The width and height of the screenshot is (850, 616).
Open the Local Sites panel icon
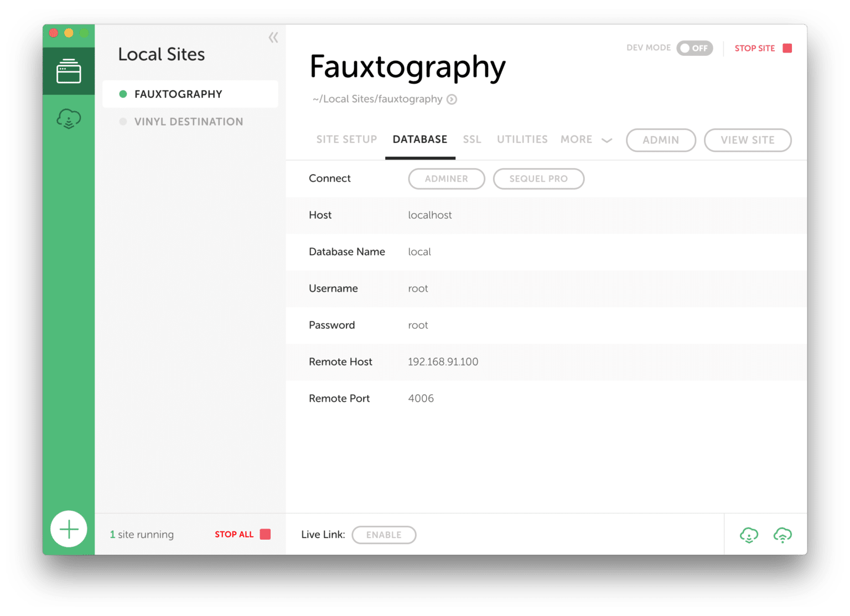(x=69, y=70)
